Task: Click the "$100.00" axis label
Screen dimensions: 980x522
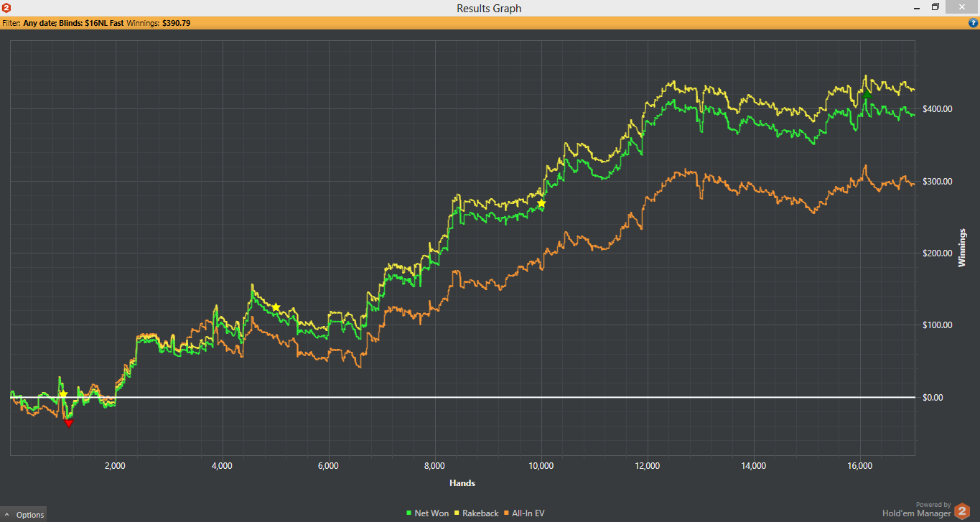Action: (937, 325)
